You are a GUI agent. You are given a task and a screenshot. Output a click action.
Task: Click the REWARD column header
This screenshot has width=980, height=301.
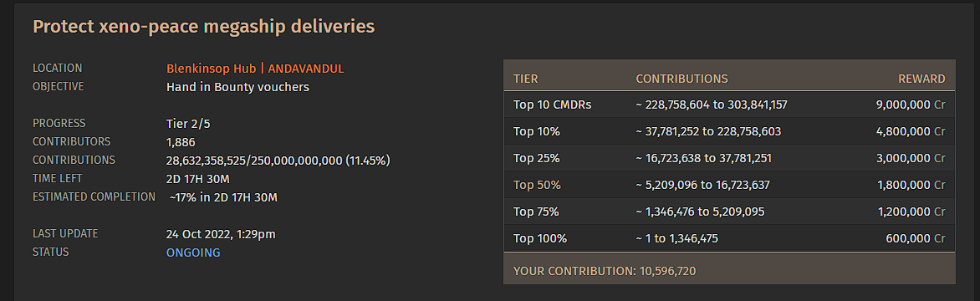[x=921, y=79]
